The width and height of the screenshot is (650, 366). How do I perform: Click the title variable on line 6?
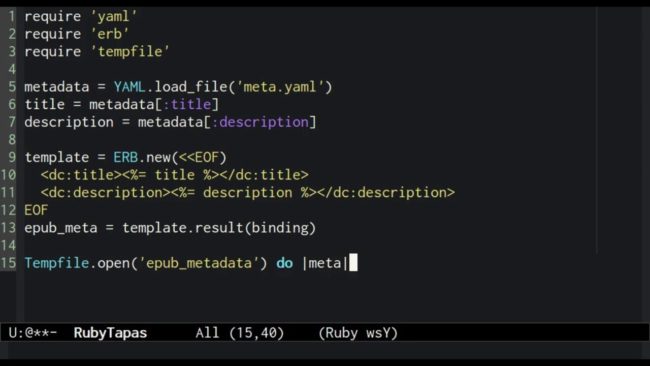pyautogui.click(x=44, y=104)
